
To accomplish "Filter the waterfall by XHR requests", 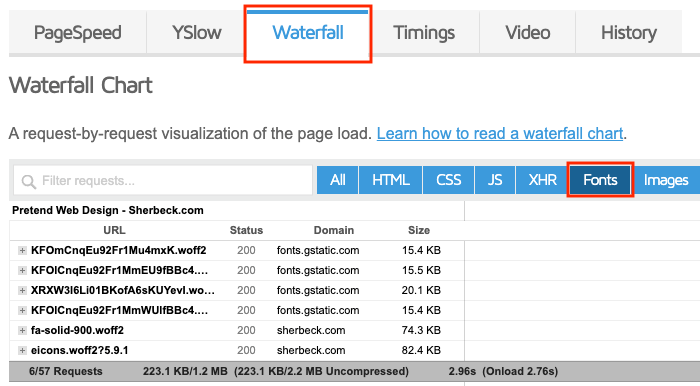I will (x=542, y=180).
